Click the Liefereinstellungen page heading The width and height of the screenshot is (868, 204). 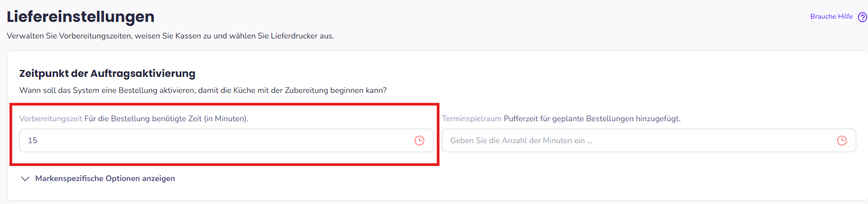click(81, 17)
